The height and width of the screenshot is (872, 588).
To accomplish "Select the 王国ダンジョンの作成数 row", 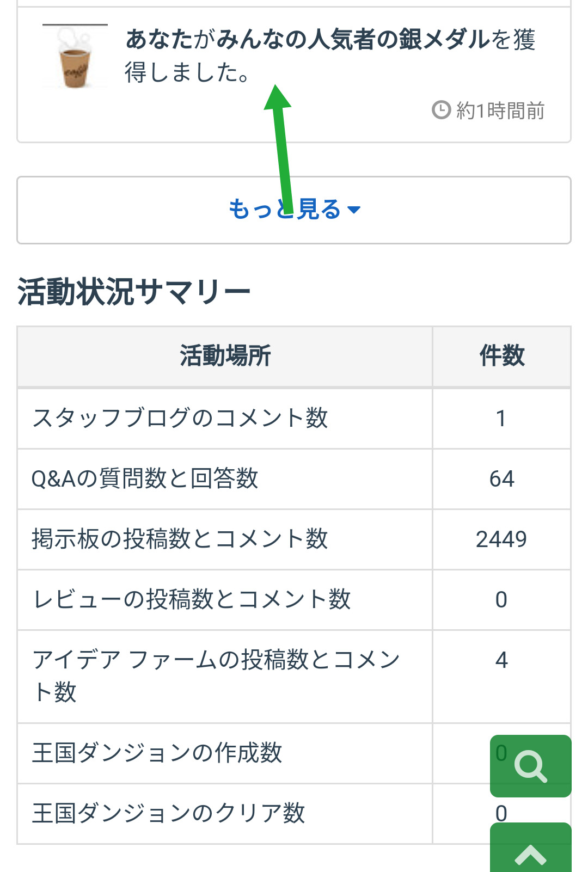I will [157, 753].
